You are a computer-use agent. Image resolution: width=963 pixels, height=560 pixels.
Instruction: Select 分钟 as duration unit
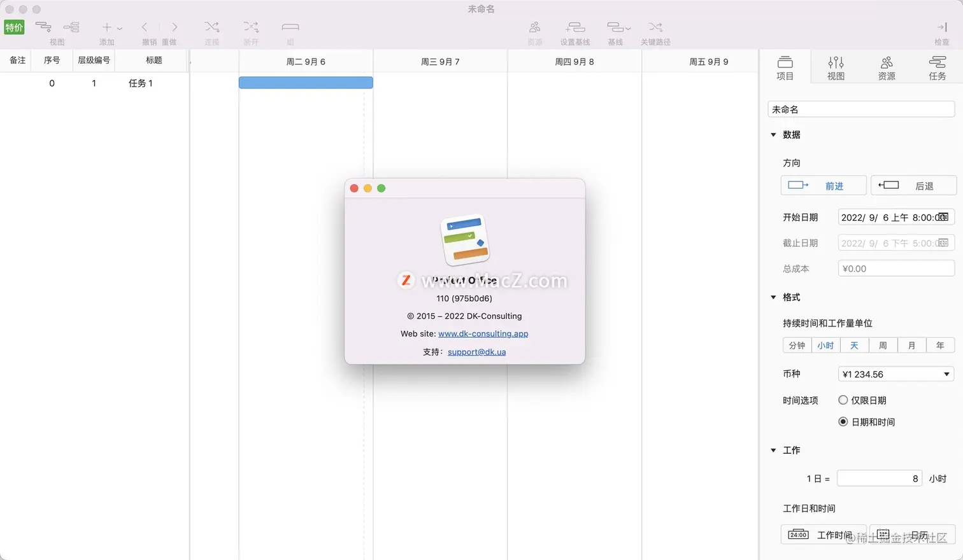coord(797,346)
